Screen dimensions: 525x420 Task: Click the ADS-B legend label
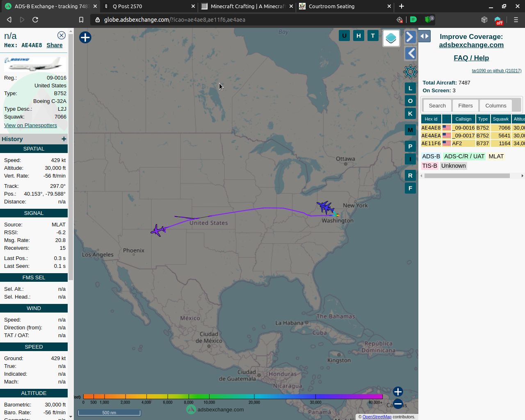[x=431, y=156]
